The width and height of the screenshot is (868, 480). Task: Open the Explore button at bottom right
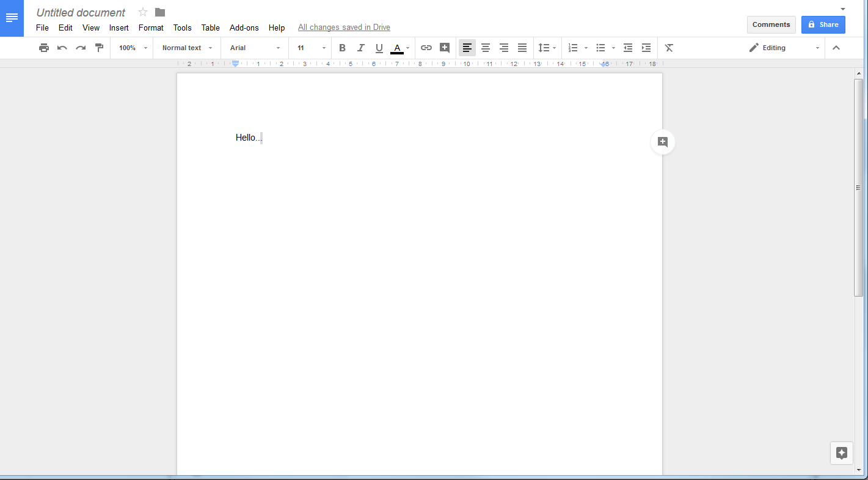(x=841, y=453)
